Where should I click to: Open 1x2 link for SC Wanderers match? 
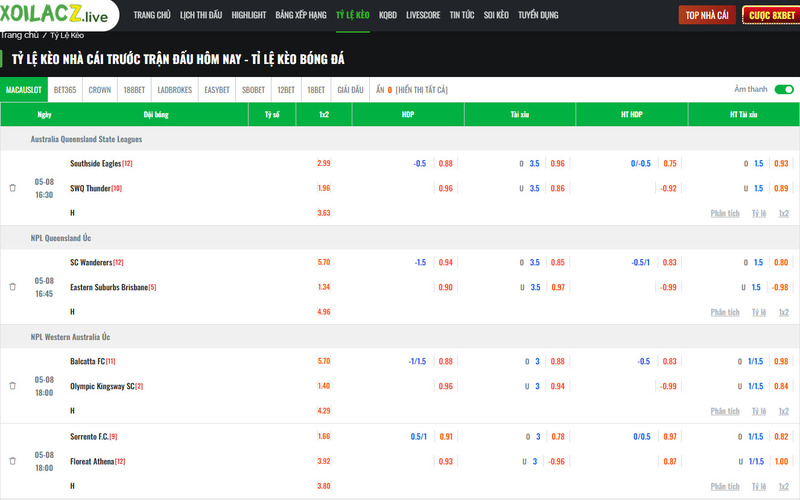(x=784, y=312)
